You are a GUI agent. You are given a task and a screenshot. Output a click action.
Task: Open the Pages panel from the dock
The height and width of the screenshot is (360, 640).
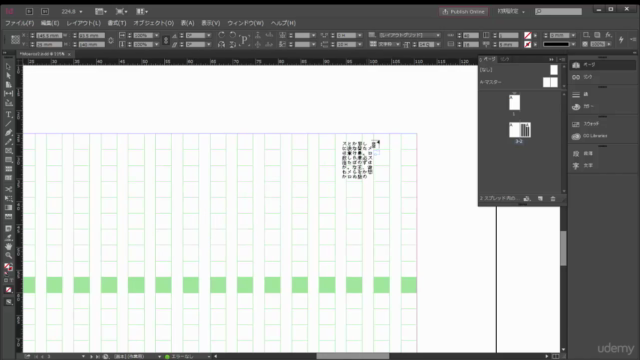pos(602,65)
